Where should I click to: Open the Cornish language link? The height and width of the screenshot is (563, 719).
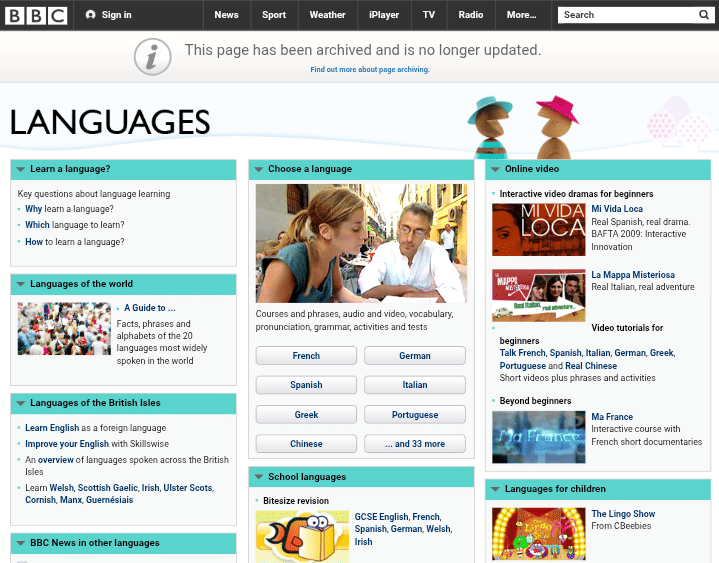click(40, 500)
